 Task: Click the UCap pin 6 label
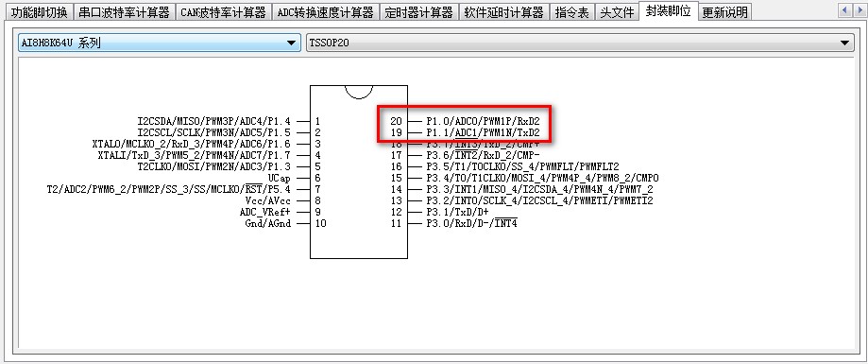280,178
